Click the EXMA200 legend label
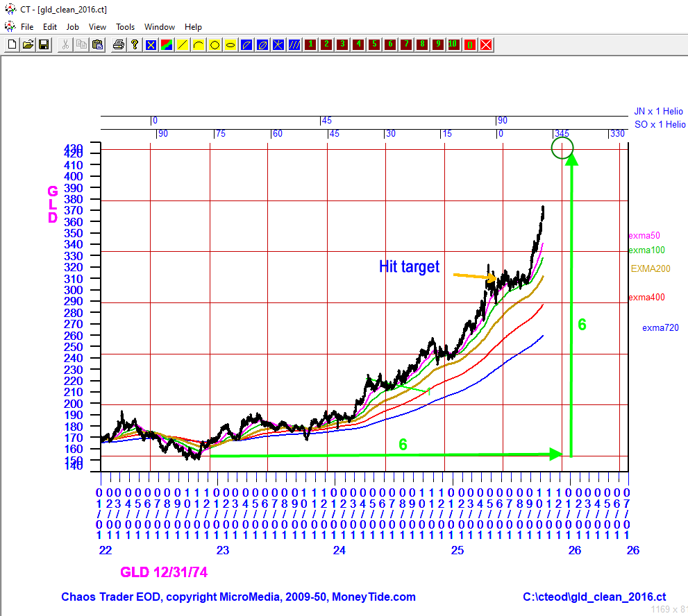This screenshot has height=616, width=688. click(651, 268)
